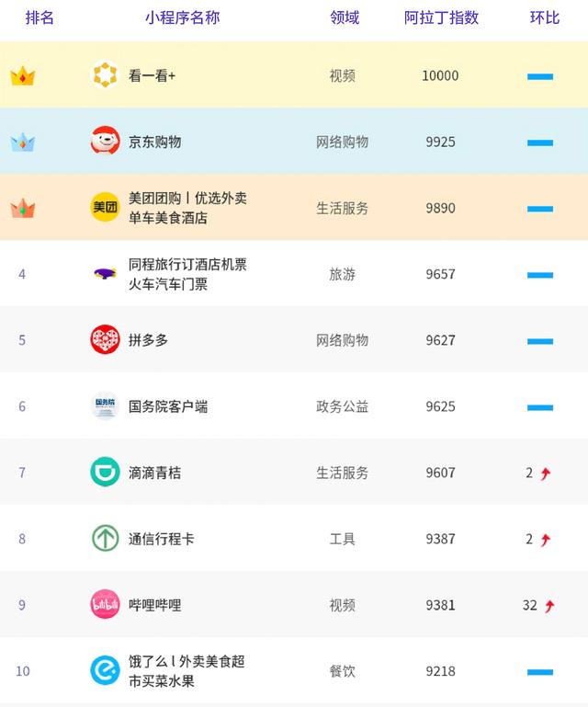
Task: Open the 国务院客户端 icon
Action: click(105, 406)
